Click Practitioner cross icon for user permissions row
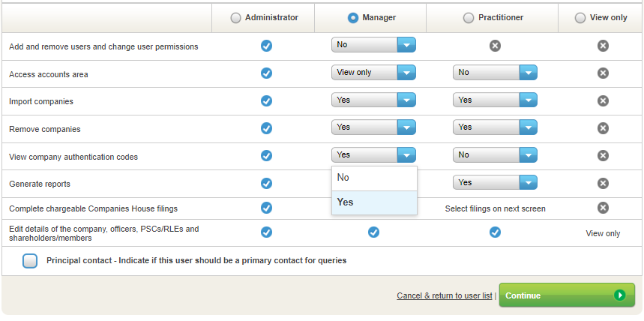The image size is (644, 321). point(495,46)
